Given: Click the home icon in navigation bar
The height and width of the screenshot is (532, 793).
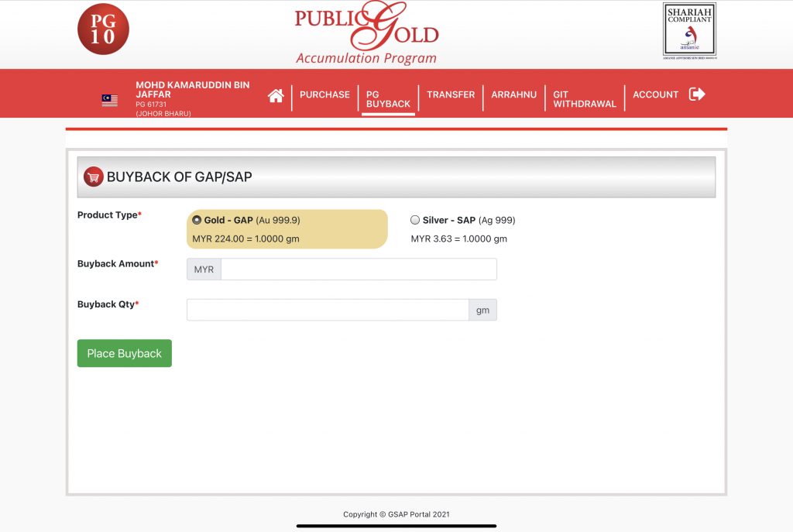Looking at the screenshot, I should (x=276, y=95).
